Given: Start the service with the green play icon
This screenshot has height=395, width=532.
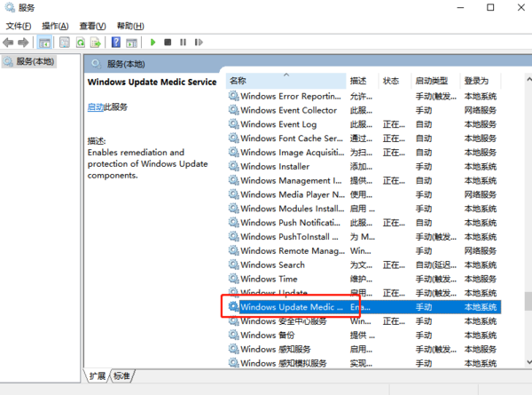Looking at the screenshot, I should click(153, 43).
